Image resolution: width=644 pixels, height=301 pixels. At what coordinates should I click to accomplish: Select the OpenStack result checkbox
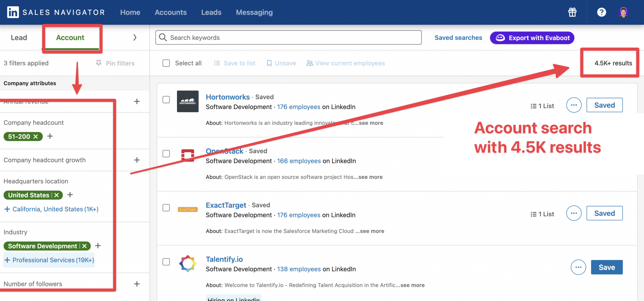[x=166, y=154]
